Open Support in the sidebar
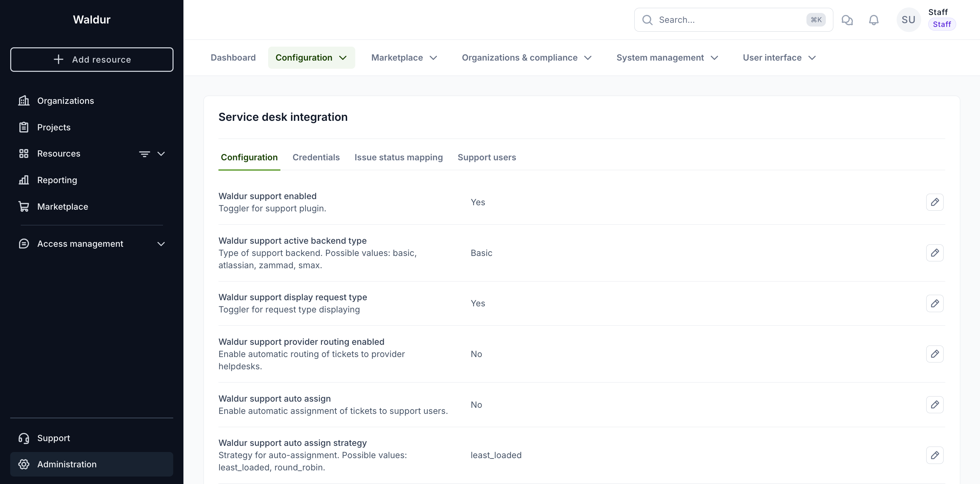The height and width of the screenshot is (484, 980). 92,438
